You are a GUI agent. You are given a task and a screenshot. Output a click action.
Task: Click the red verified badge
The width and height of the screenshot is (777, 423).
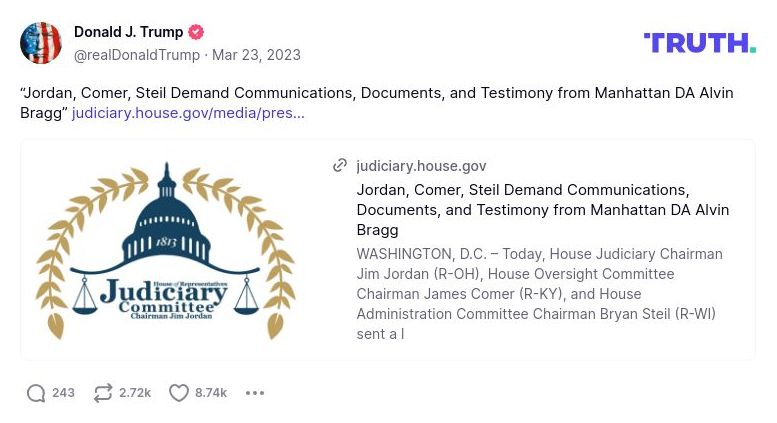pos(197,33)
